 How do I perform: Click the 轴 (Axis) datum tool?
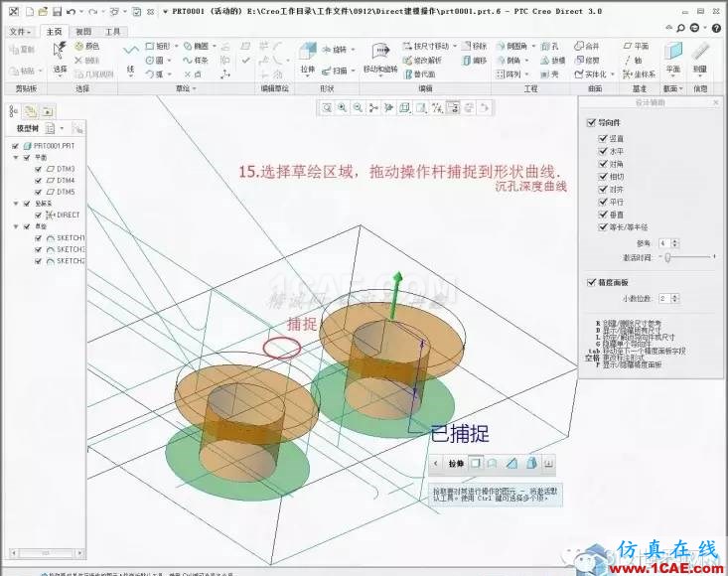click(x=633, y=61)
